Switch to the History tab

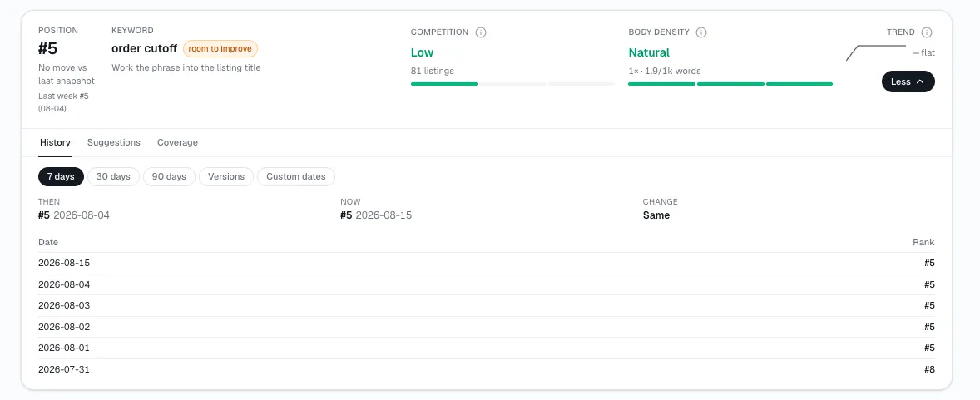click(55, 142)
